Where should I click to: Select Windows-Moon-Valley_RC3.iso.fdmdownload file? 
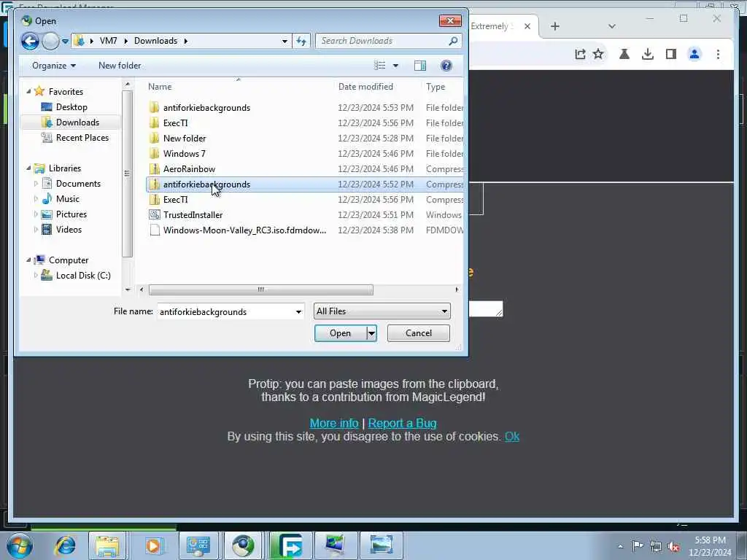[x=305, y=230]
